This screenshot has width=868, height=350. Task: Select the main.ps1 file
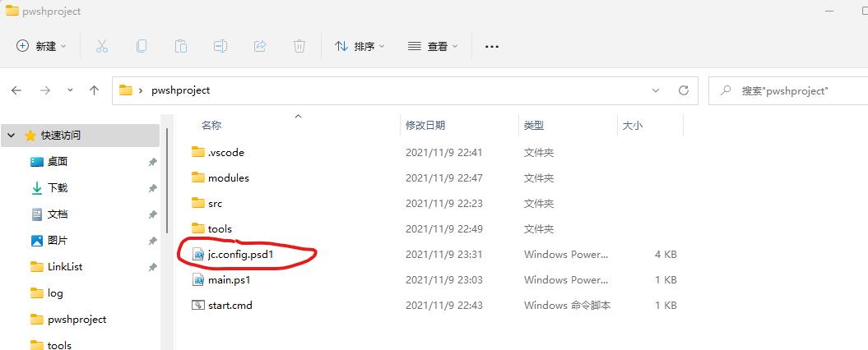coord(230,280)
